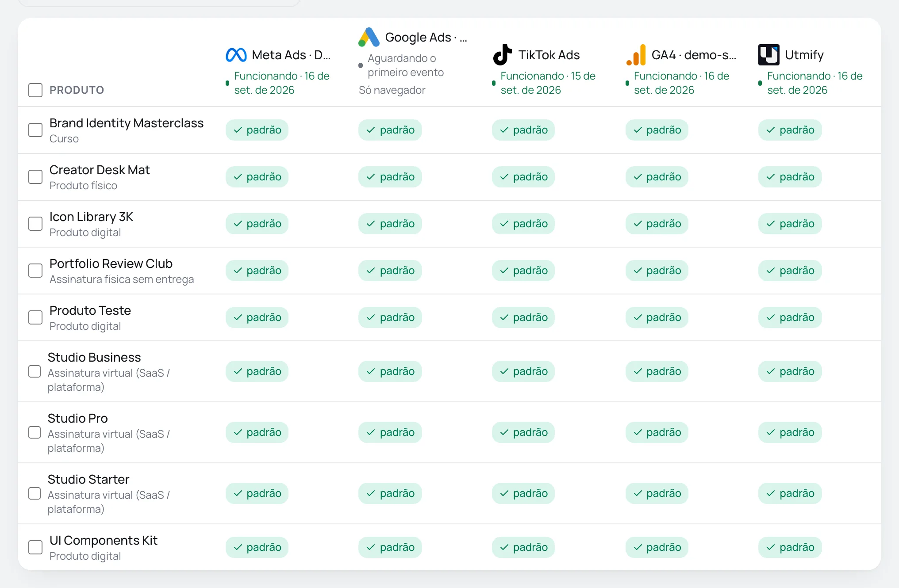Click Meta Ads 'Funcionando · 16 de set.' status

click(x=282, y=83)
